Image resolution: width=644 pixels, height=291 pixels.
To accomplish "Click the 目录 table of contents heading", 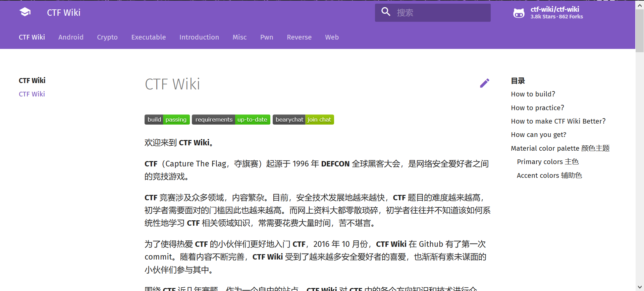I will (518, 81).
